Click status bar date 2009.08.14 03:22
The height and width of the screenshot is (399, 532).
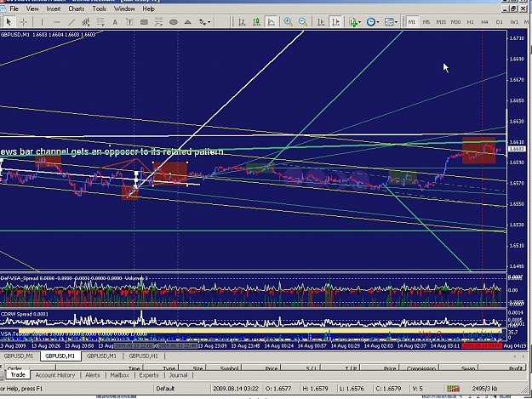click(236, 389)
